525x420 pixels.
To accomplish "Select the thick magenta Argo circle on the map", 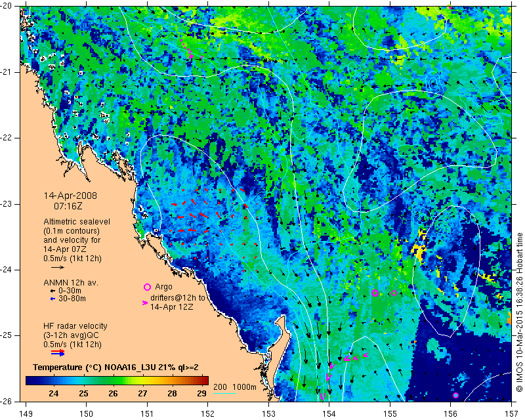I will click(375, 293).
